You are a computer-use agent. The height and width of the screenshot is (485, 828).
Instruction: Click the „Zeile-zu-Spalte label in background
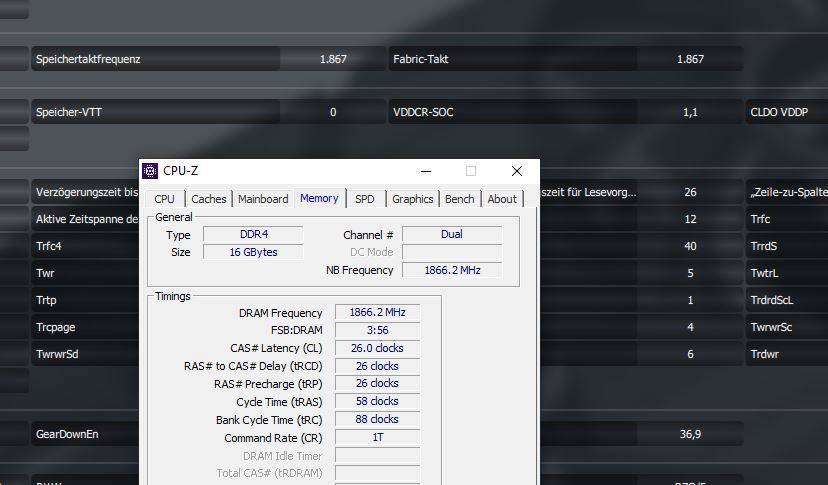click(x=788, y=192)
